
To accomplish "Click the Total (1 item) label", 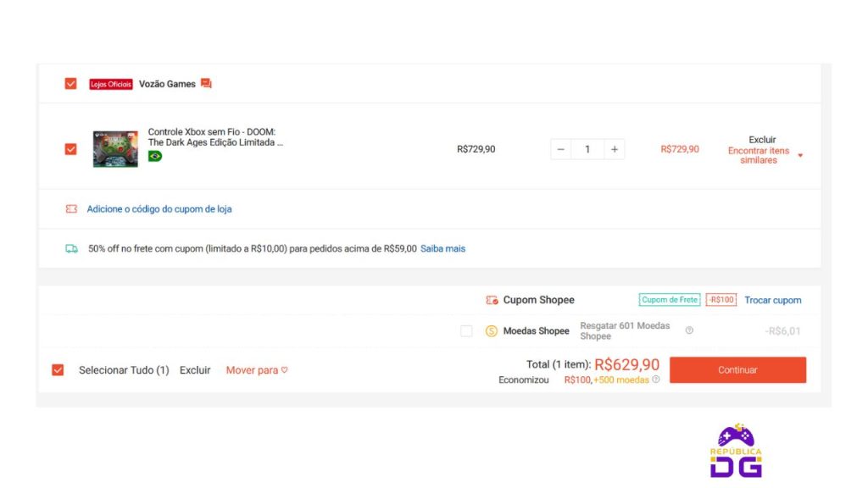I will [x=559, y=364].
